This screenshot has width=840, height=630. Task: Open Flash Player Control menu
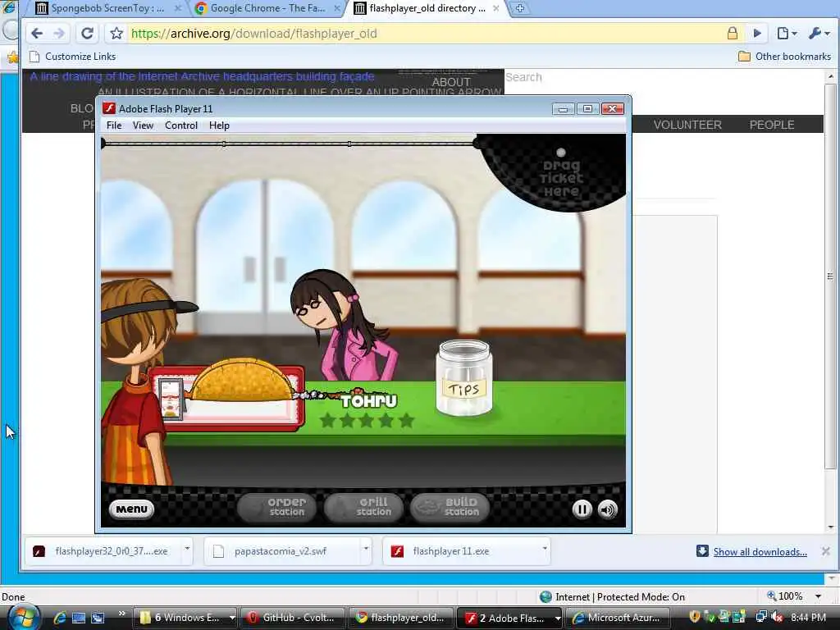click(181, 126)
